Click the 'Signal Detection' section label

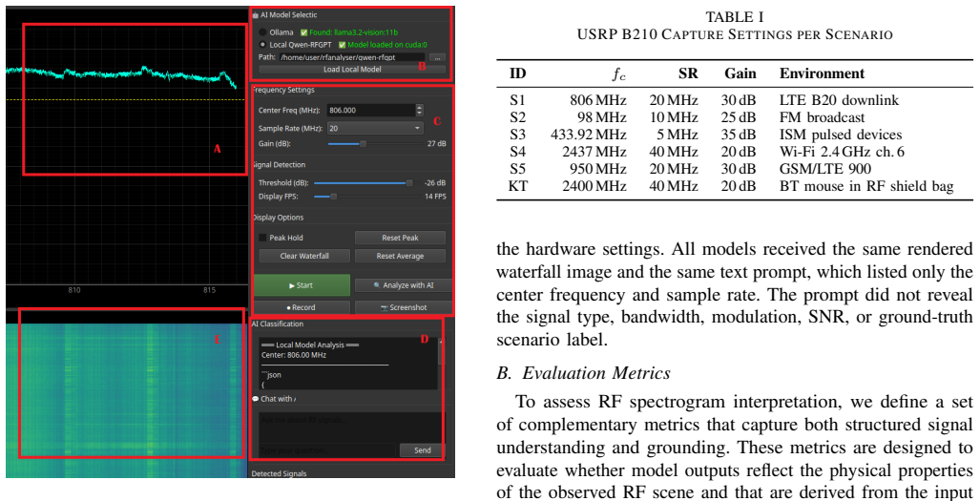279,165
